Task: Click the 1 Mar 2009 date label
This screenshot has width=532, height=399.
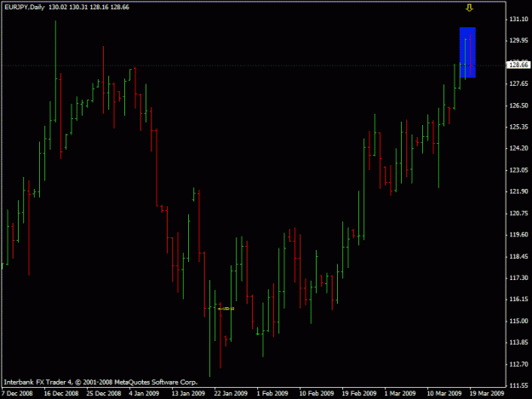Action: [x=400, y=394]
